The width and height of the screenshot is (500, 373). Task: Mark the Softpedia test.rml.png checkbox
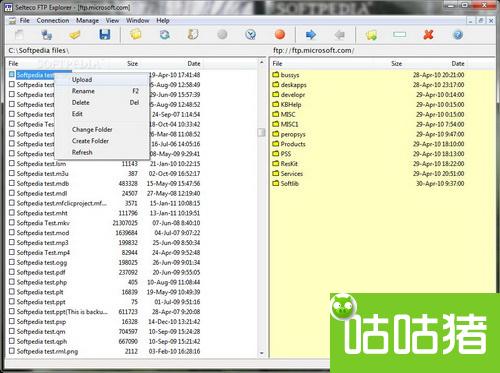[x=12, y=351]
